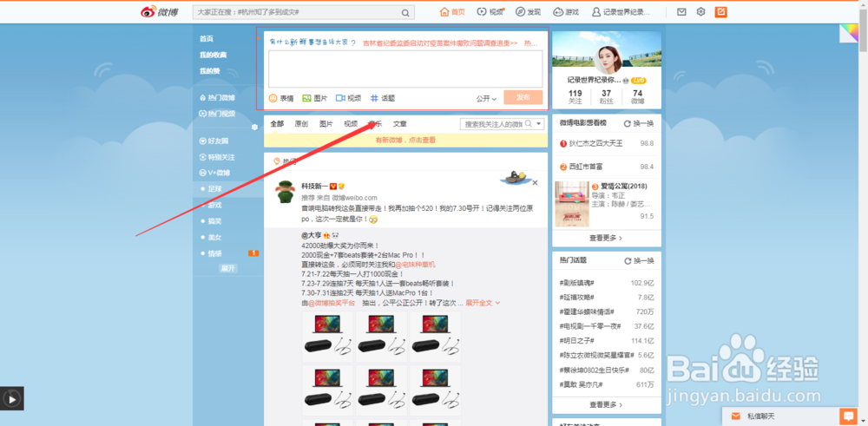The image size is (868, 426).
Task: Switch to the 图片 feed tab
Action: tap(326, 124)
